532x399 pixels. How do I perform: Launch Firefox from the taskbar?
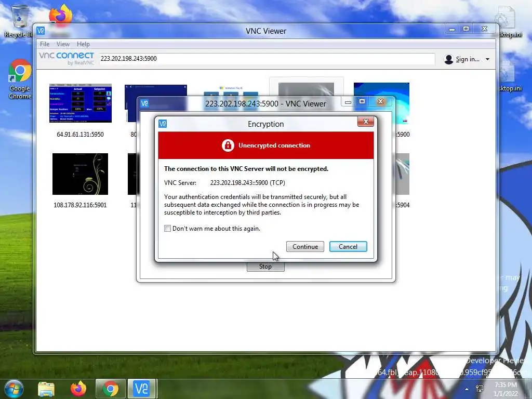click(x=78, y=389)
